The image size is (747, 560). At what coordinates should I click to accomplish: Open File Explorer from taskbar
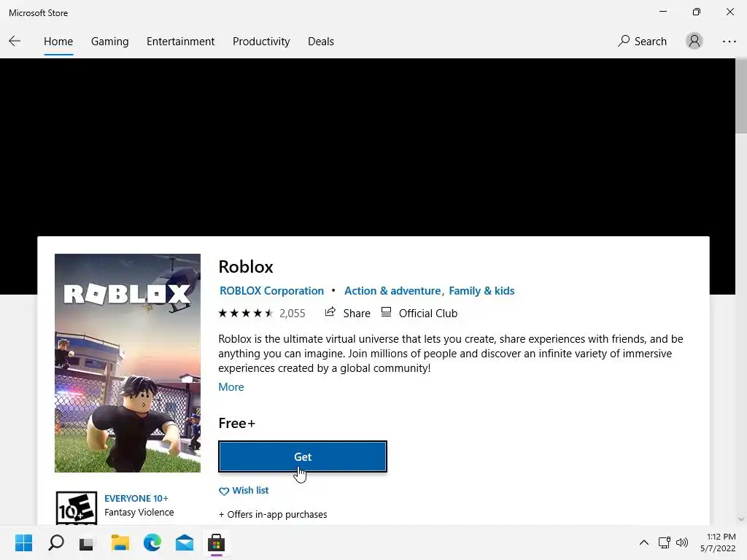pyautogui.click(x=120, y=542)
